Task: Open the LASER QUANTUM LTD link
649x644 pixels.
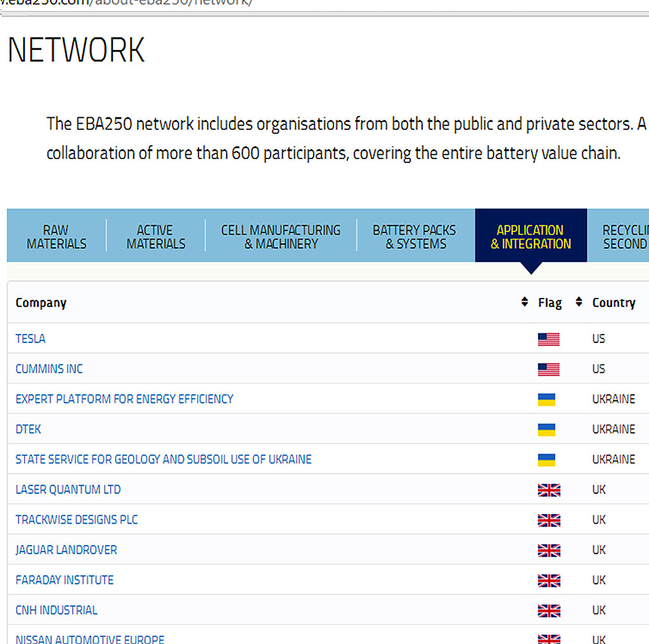Action: [68, 489]
